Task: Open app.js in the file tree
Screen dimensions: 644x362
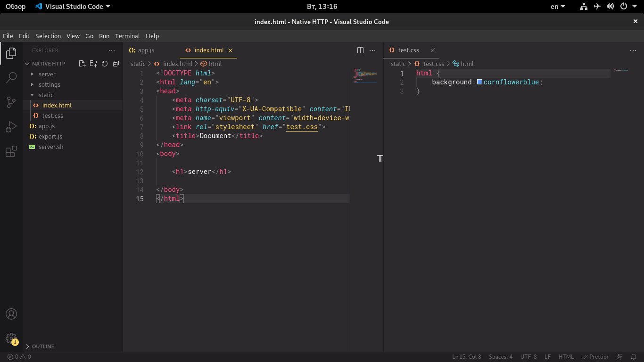Action: click(x=73, y=126)
